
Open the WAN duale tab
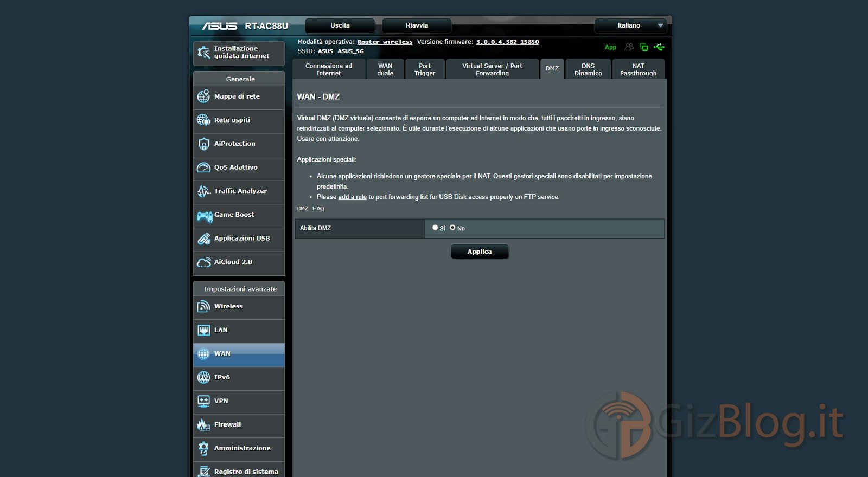coord(385,69)
